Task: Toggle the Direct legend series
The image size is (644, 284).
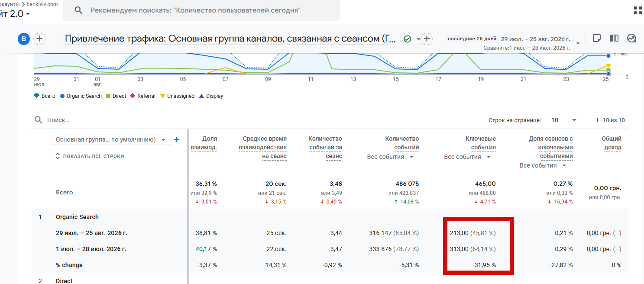Action: pos(116,96)
